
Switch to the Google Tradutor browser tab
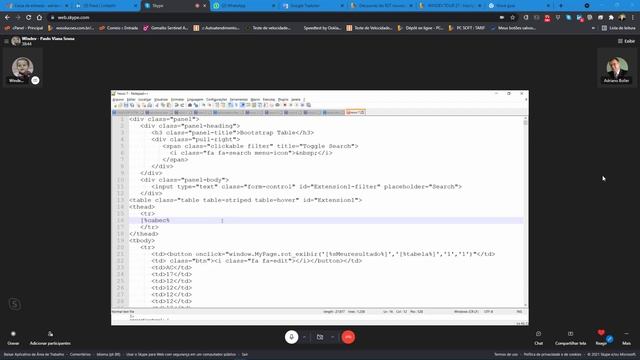pos(313,6)
